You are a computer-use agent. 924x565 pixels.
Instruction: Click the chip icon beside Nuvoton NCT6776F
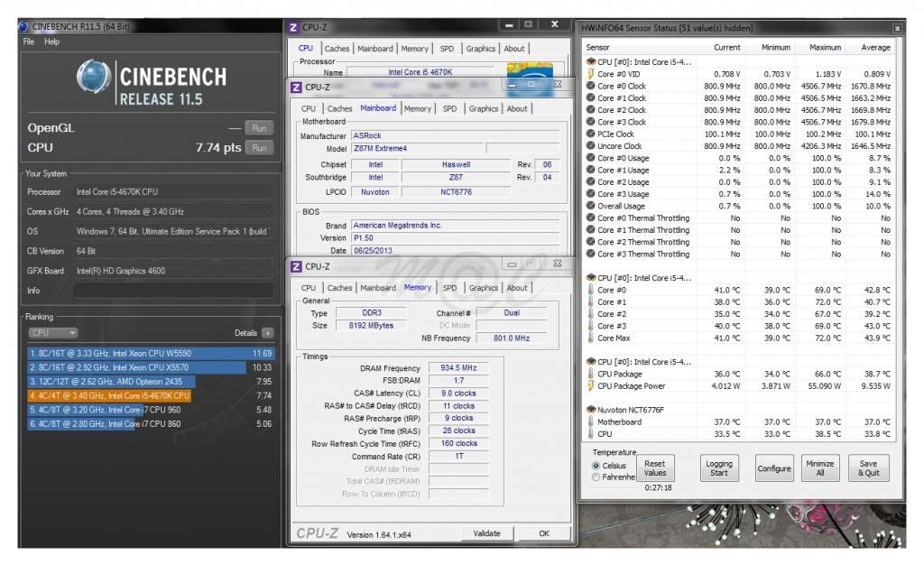[x=590, y=409]
